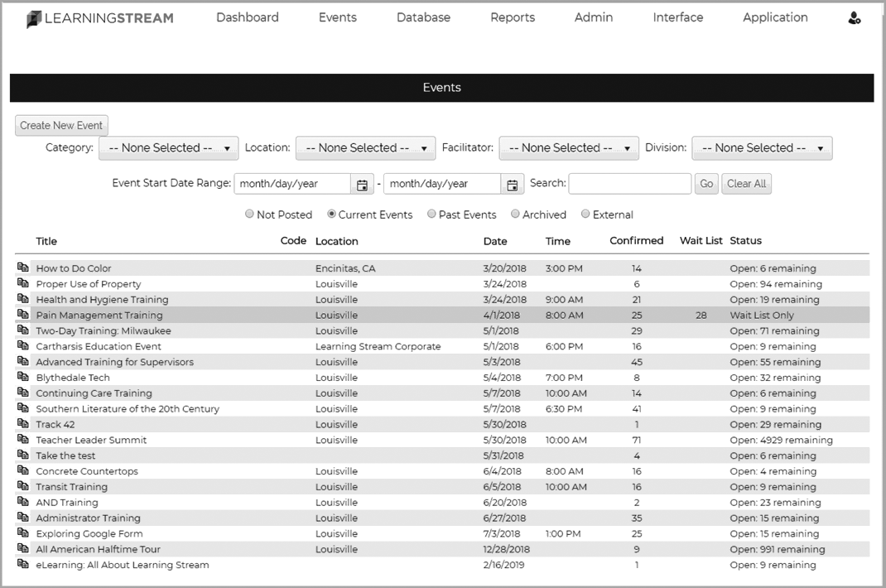The height and width of the screenshot is (588, 886).
Task: Click the copy icon beside Advanced Training for Supervisors
Action: (x=22, y=361)
